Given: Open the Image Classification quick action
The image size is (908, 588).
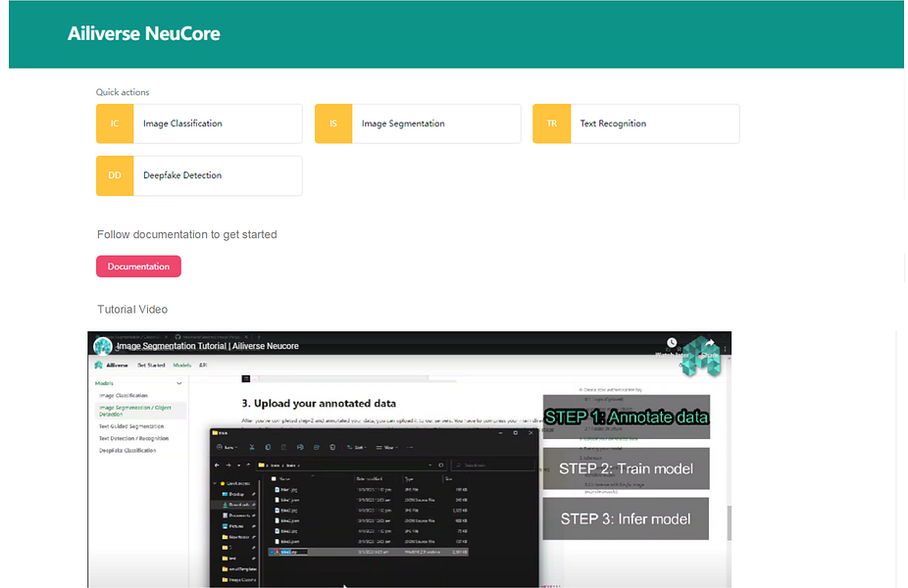Looking at the screenshot, I should click(x=199, y=123).
